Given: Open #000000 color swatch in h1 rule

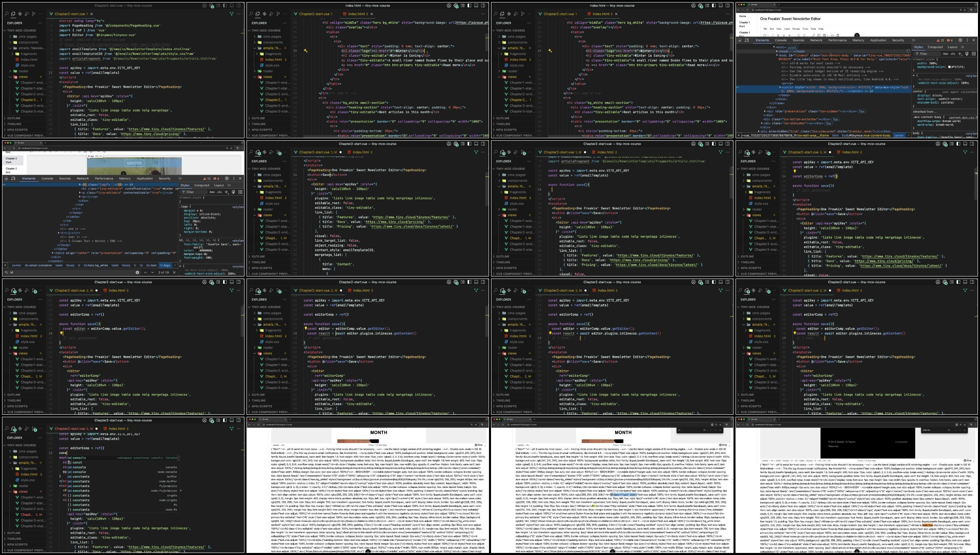Looking at the screenshot, I should click(x=197, y=251).
